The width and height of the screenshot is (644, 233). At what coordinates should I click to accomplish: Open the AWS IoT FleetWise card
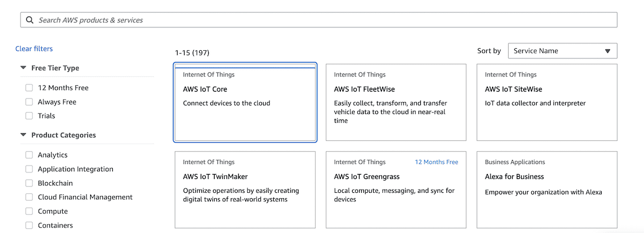coord(396,102)
